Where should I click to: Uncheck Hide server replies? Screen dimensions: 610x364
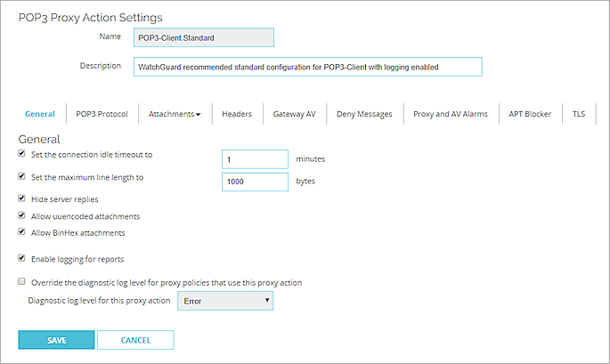(x=21, y=198)
